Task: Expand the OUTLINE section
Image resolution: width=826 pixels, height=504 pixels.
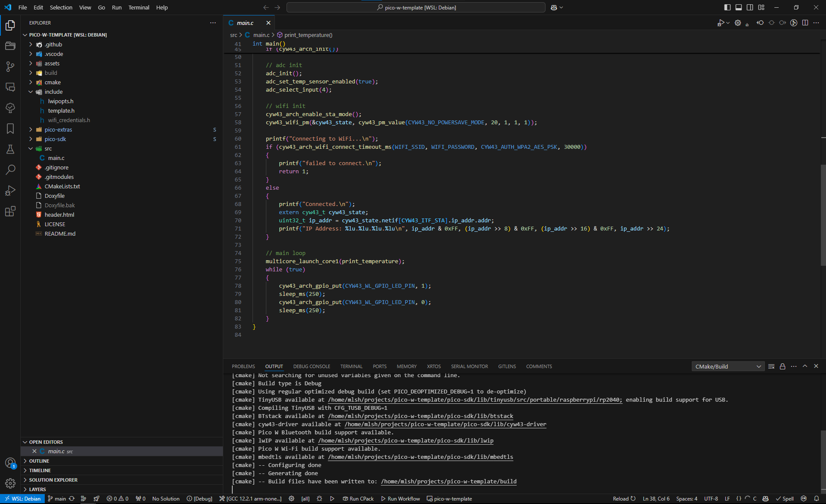Action: click(x=39, y=461)
